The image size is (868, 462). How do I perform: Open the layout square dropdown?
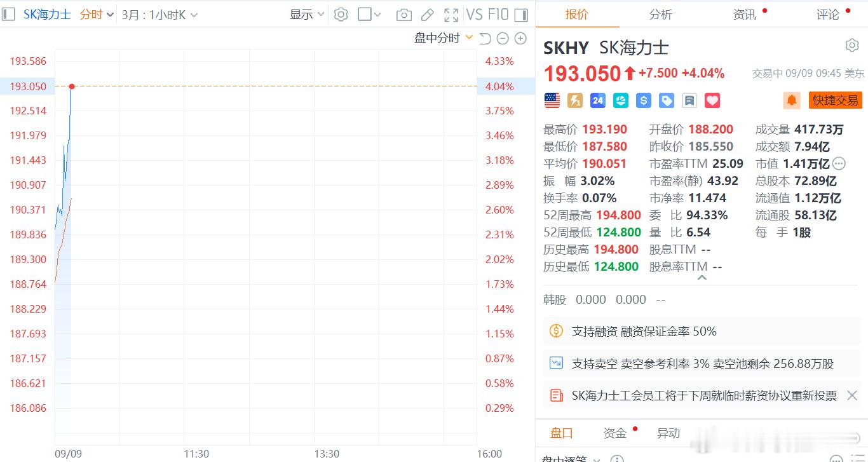pyautogui.click(x=369, y=14)
